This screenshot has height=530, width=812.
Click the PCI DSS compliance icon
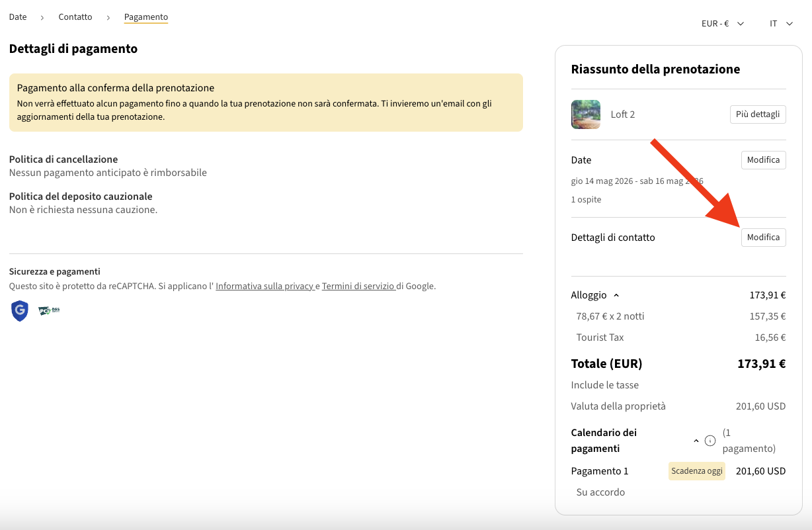point(48,310)
